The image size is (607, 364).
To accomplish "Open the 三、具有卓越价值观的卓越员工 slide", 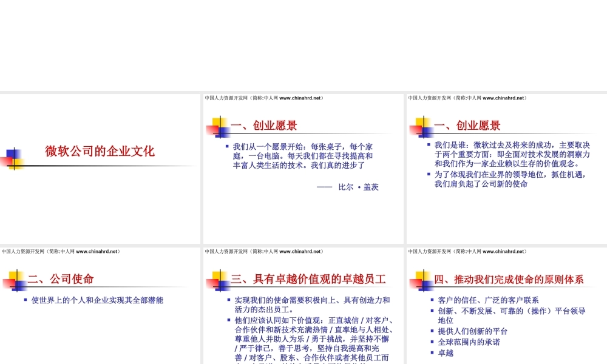I will tap(303, 306).
